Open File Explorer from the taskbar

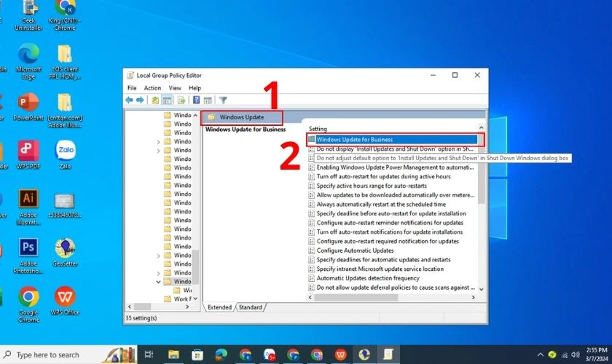173,355
